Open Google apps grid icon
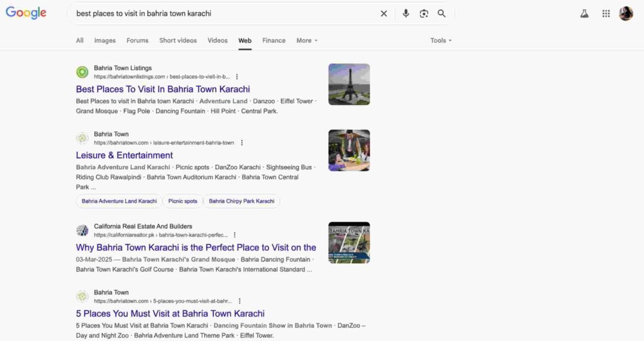 click(x=606, y=14)
